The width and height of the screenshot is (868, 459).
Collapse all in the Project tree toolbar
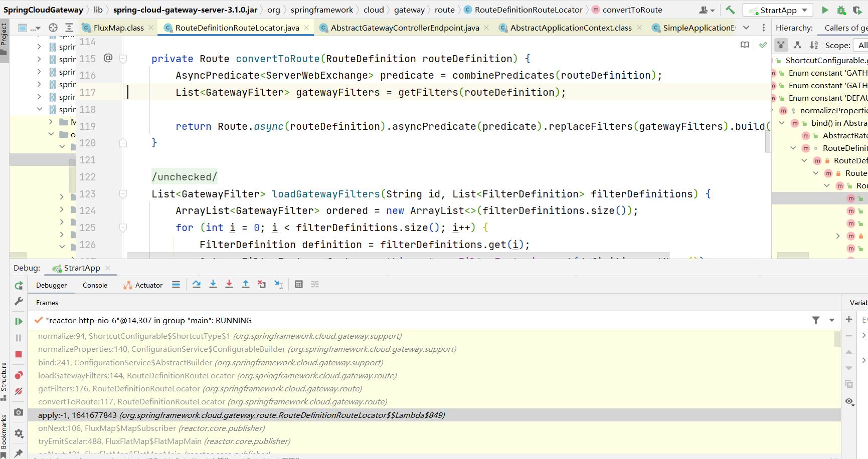click(x=69, y=28)
